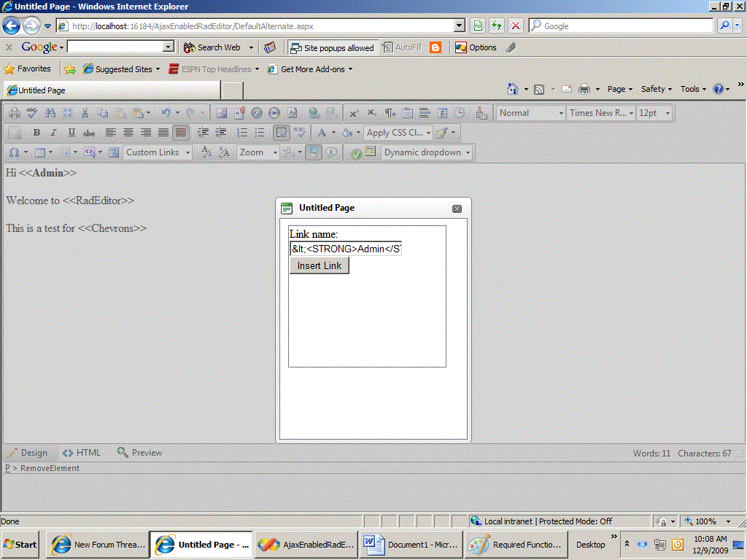Expand the Zoom dropdown
This screenshot has width=747, height=560.
[258, 152]
